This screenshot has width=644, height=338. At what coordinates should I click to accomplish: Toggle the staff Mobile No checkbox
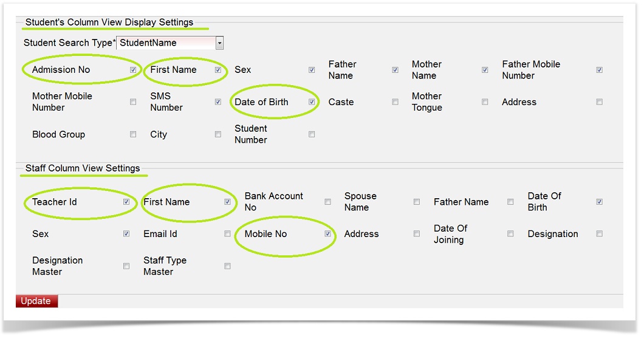pyautogui.click(x=327, y=234)
